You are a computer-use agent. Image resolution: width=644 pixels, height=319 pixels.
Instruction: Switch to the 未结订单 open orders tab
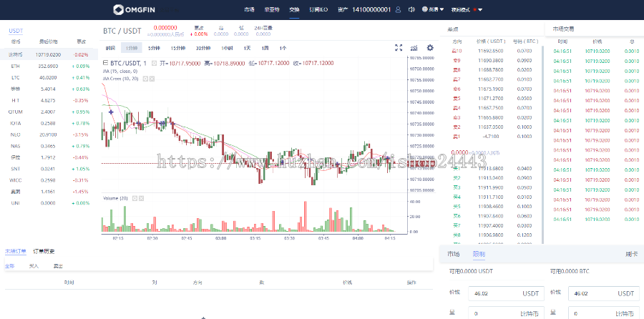pos(16,251)
